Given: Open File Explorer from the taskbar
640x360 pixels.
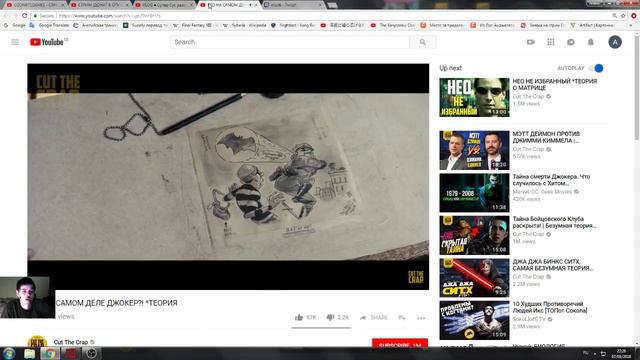Looking at the screenshot, I should click(x=29, y=353).
